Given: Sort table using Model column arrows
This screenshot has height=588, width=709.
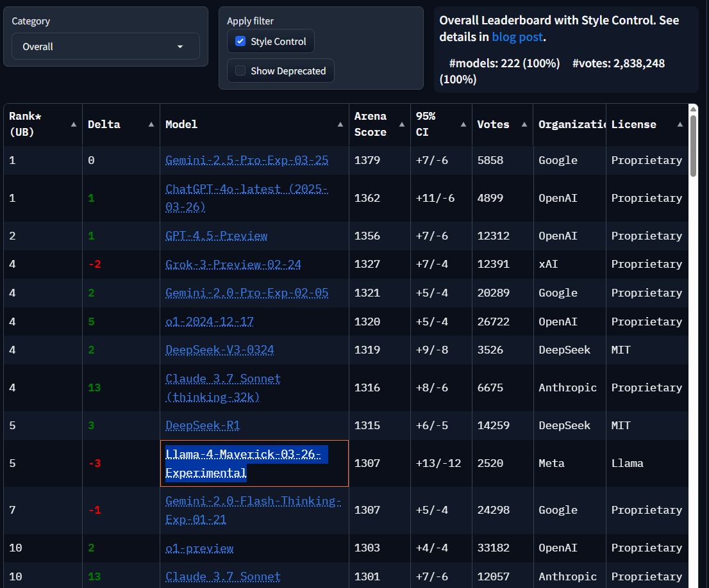Looking at the screenshot, I should point(340,124).
